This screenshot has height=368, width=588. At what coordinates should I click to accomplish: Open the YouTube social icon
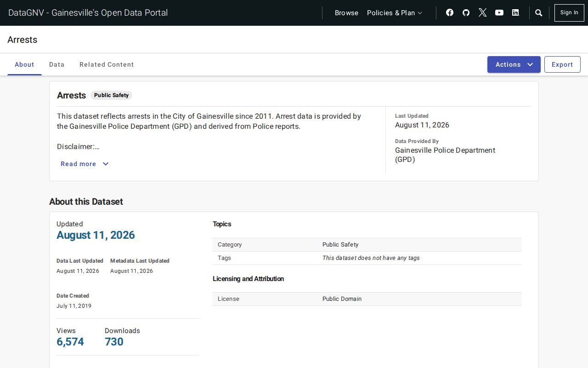click(499, 13)
